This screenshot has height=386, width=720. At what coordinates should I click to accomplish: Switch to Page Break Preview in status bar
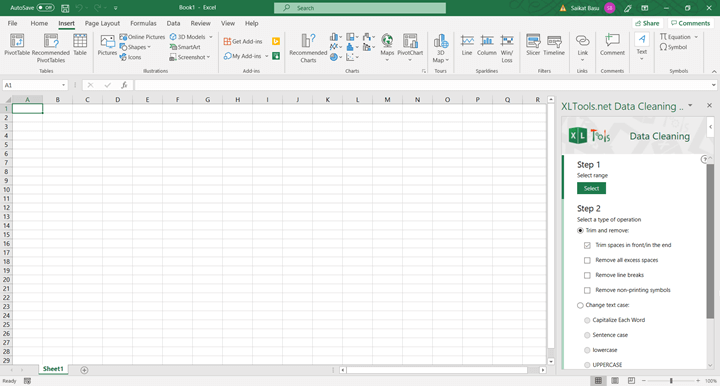pos(631,380)
